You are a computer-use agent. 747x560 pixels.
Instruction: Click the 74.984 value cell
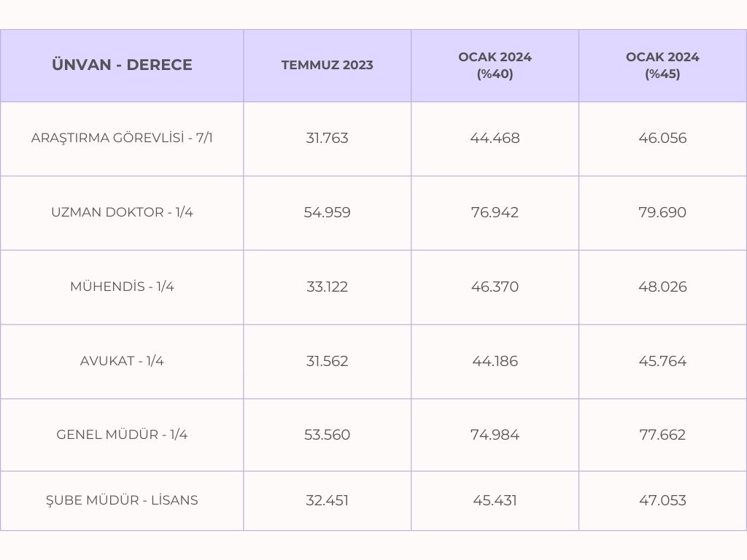point(495,435)
